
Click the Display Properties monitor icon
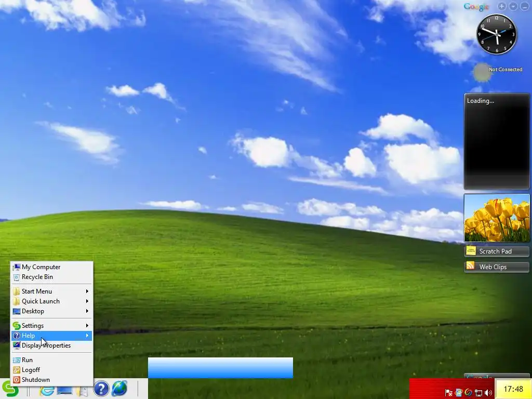16,345
